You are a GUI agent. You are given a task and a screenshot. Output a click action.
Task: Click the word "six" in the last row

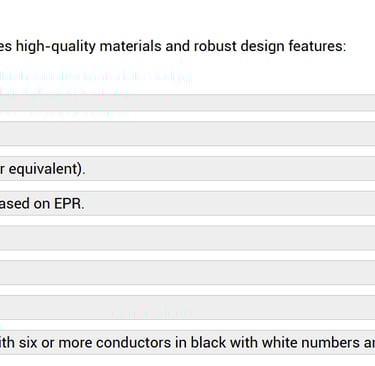[27, 343]
